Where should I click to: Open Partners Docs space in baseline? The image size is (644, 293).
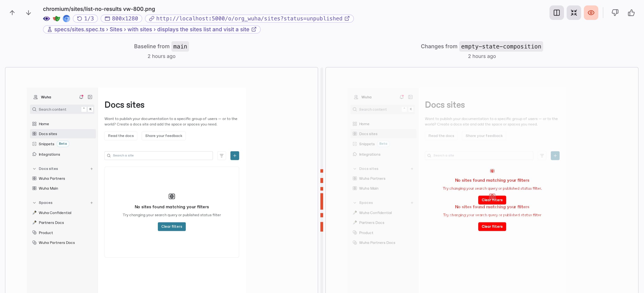click(63, 223)
